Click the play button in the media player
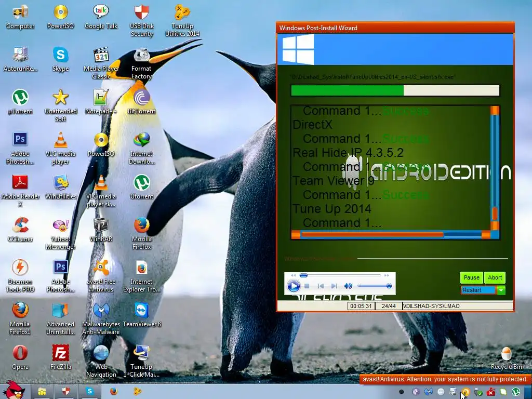The image size is (532, 399). coord(294,286)
